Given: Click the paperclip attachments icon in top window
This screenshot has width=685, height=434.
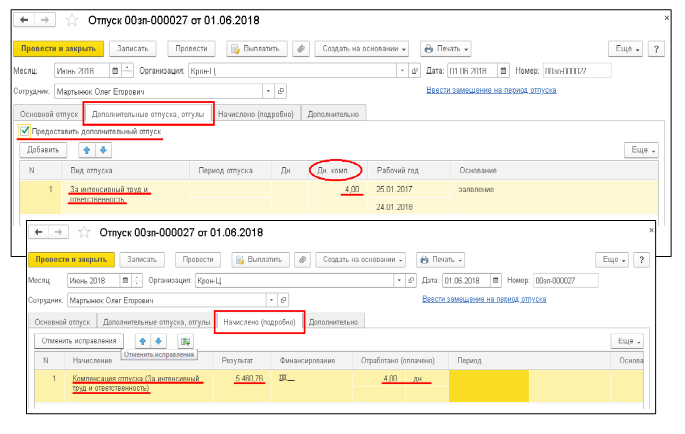Looking at the screenshot, I should point(301,48).
